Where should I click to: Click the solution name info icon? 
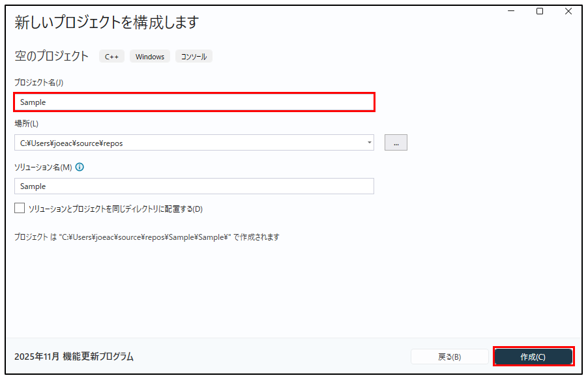pyautogui.click(x=80, y=168)
